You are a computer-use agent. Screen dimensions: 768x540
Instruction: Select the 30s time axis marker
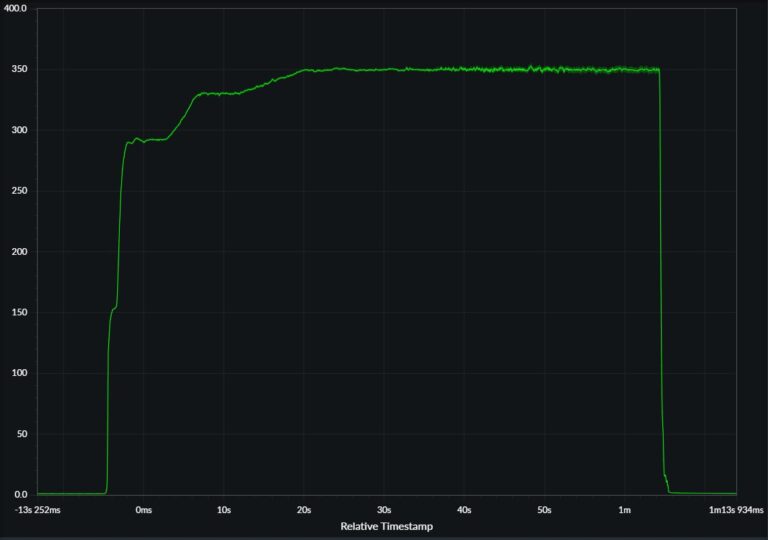click(x=384, y=510)
